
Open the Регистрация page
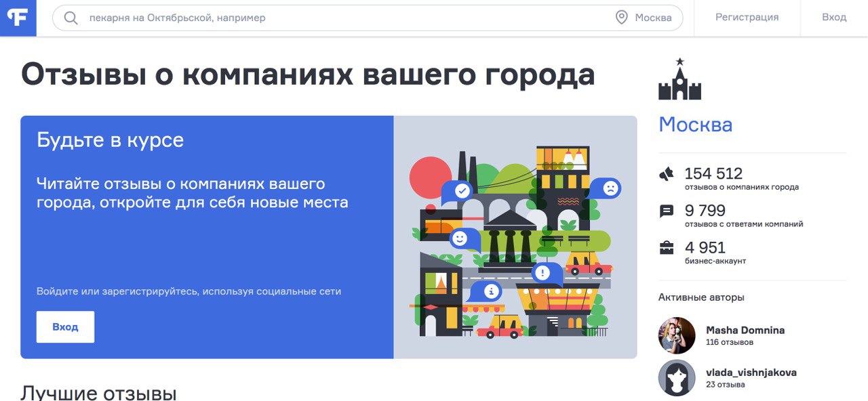[x=747, y=18]
